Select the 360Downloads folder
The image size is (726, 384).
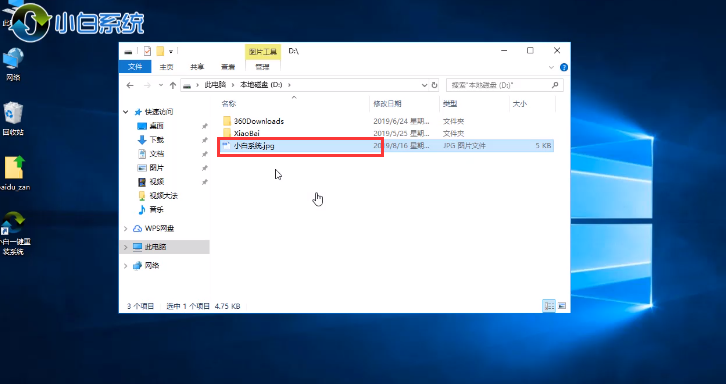(x=258, y=121)
